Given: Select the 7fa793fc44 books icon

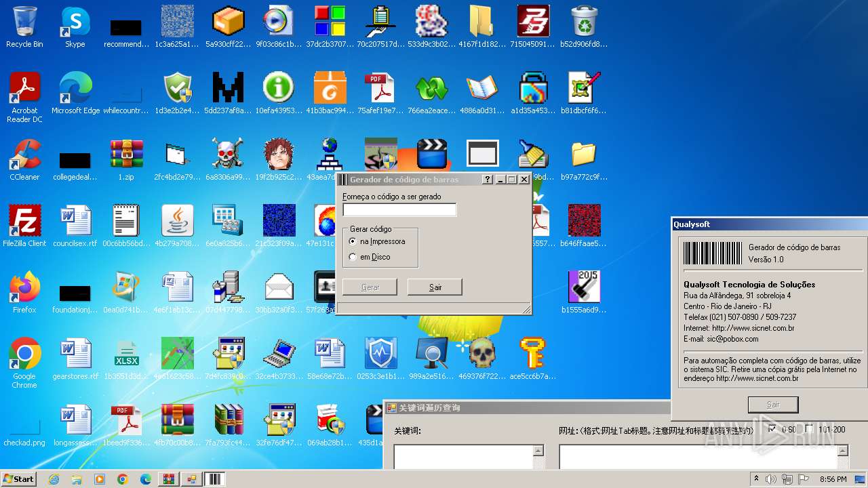Looking at the screenshot, I should [228, 426].
